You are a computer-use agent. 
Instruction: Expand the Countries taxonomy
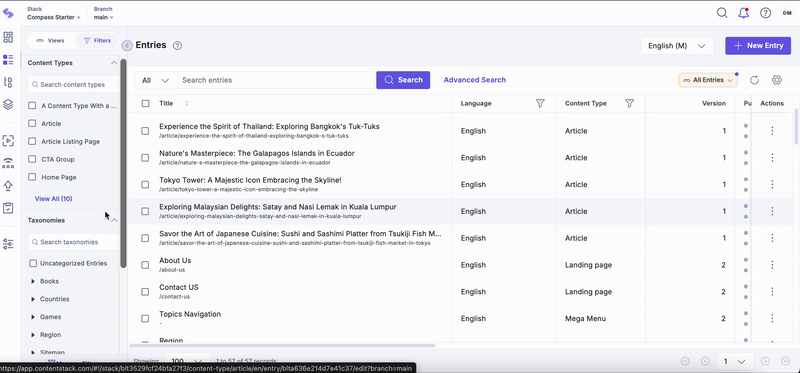[x=33, y=299]
